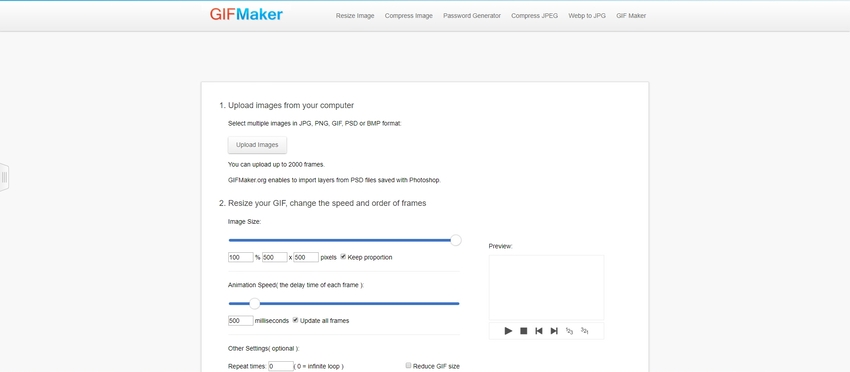Open the side tab handle at left edge
This screenshot has width=850, height=372.
[4, 177]
